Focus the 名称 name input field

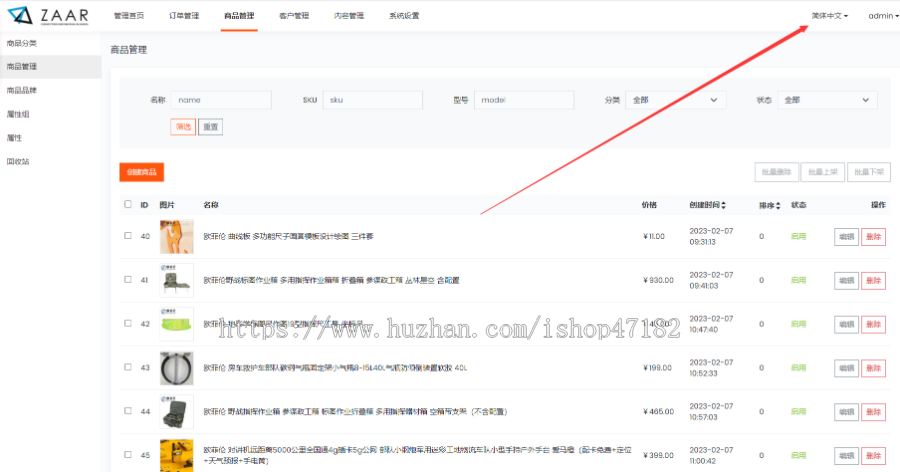pyautogui.click(x=221, y=100)
